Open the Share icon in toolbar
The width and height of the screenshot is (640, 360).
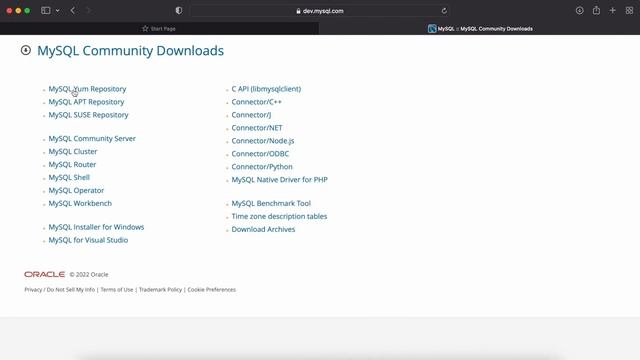pos(596,10)
